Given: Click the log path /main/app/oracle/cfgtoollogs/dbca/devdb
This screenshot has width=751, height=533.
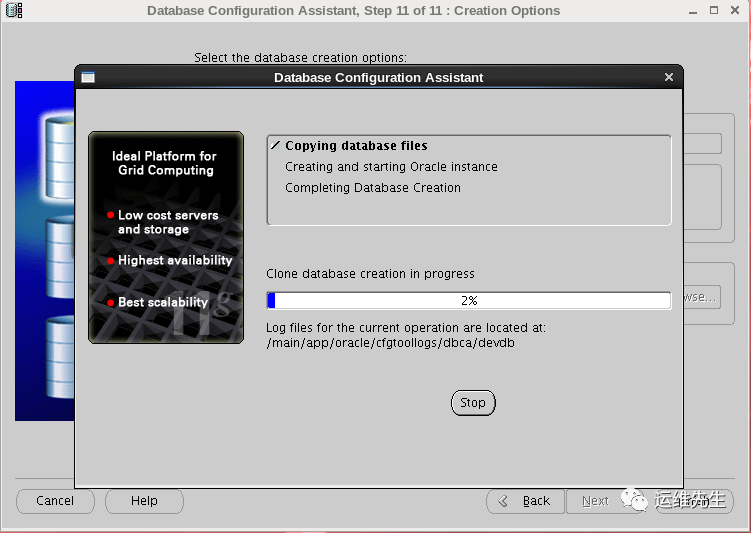Looking at the screenshot, I should click(390, 343).
